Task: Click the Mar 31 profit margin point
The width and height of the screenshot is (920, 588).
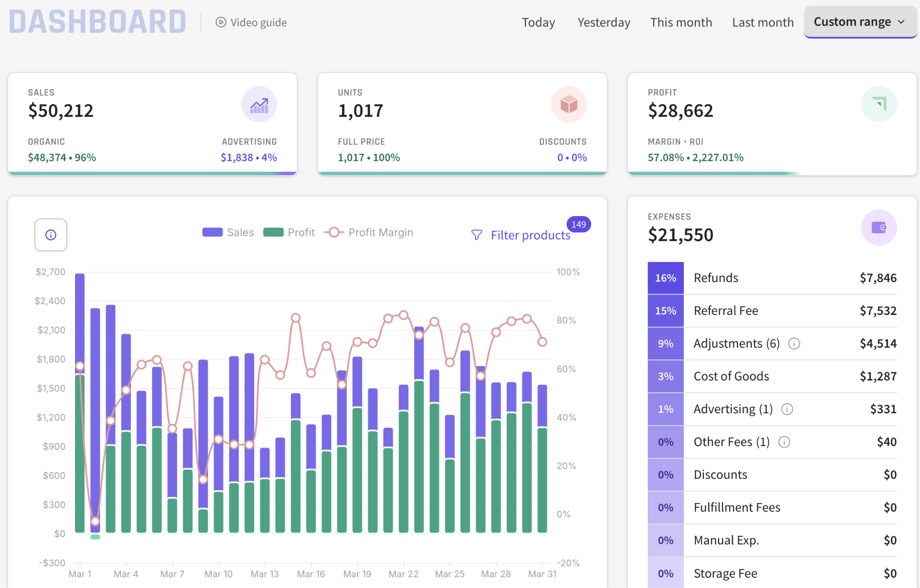Action: (542, 342)
